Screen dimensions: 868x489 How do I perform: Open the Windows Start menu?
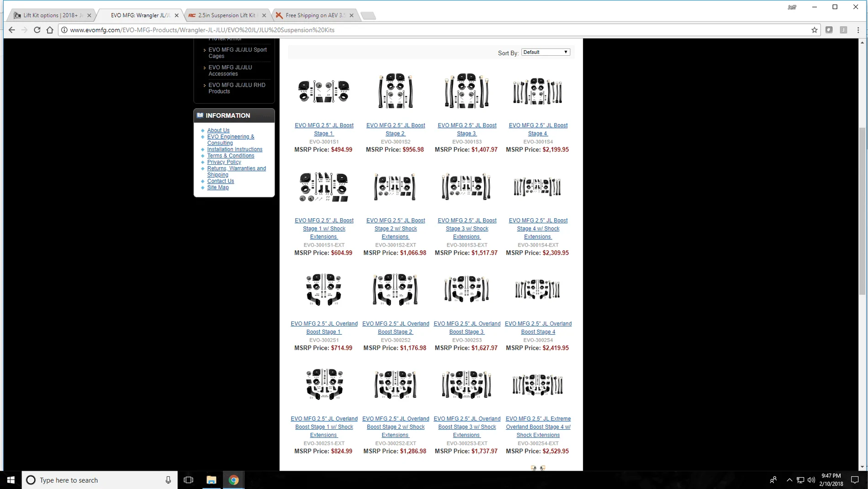[x=11, y=480]
